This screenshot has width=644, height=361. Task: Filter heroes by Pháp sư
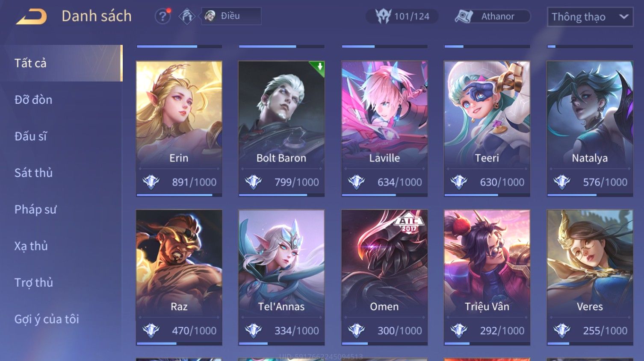(35, 209)
